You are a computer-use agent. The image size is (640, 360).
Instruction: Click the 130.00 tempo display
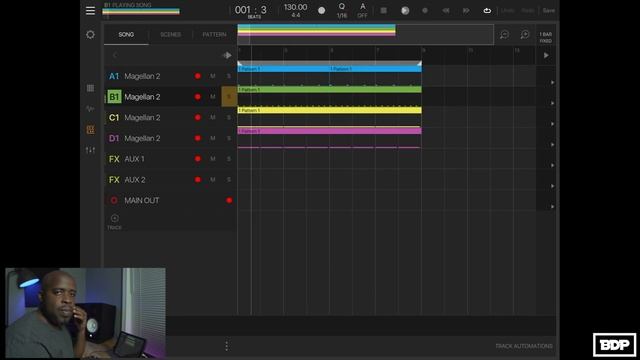(x=296, y=7)
